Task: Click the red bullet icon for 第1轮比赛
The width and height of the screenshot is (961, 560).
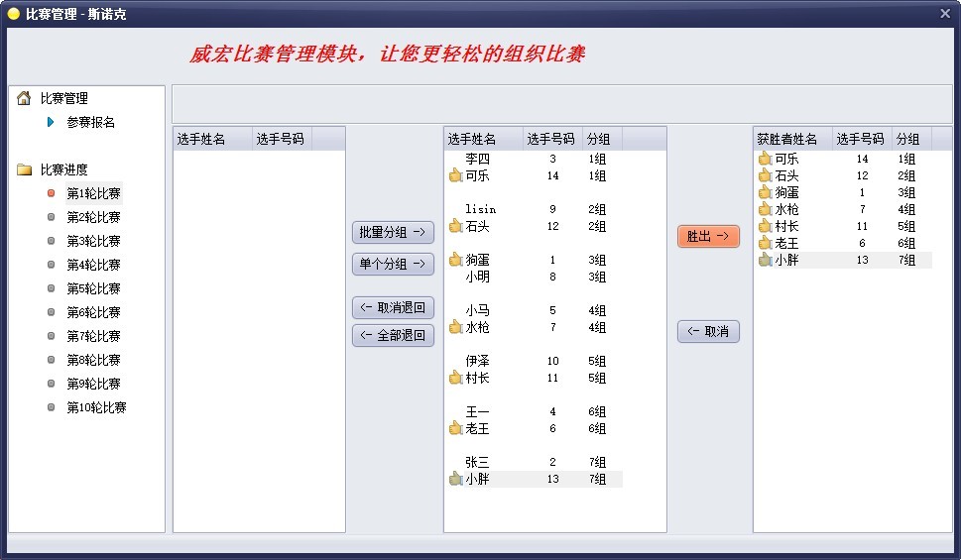Action: (x=51, y=193)
